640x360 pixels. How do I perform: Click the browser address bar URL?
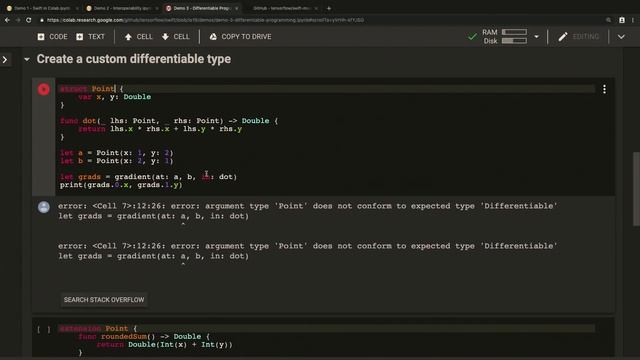[205, 20]
